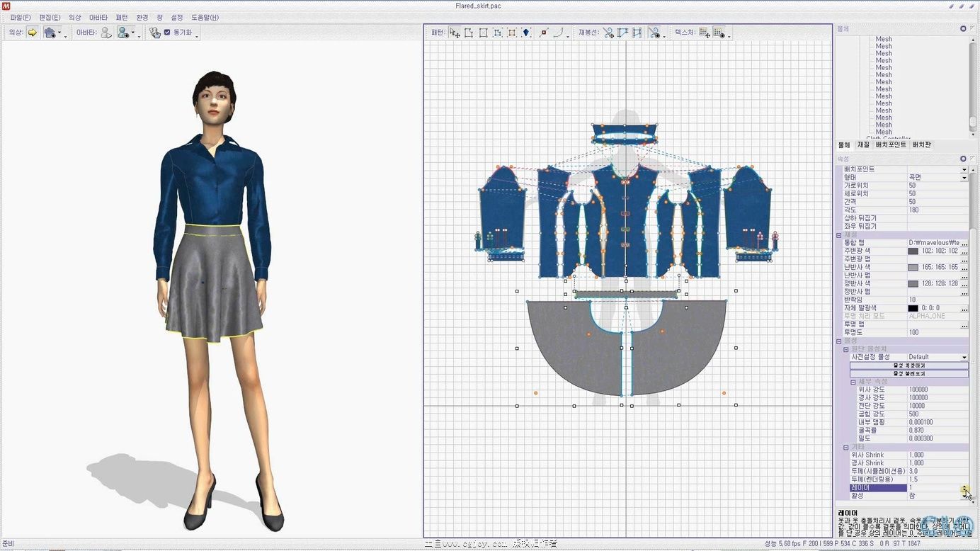The height and width of the screenshot is (551, 980).
Task: Open the 배치포인트 property dropdown
Action: (x=964, y=169)
